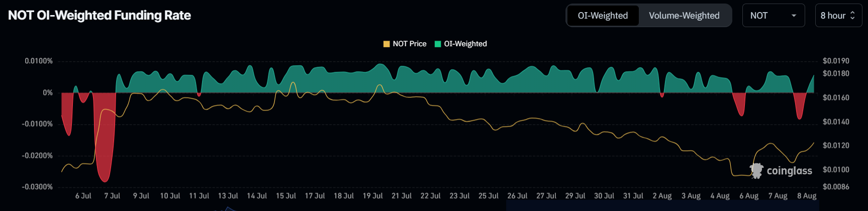The image size is (868, 211).
Task: Click the 6 Jul date label
Action: (x=83, y=196)
